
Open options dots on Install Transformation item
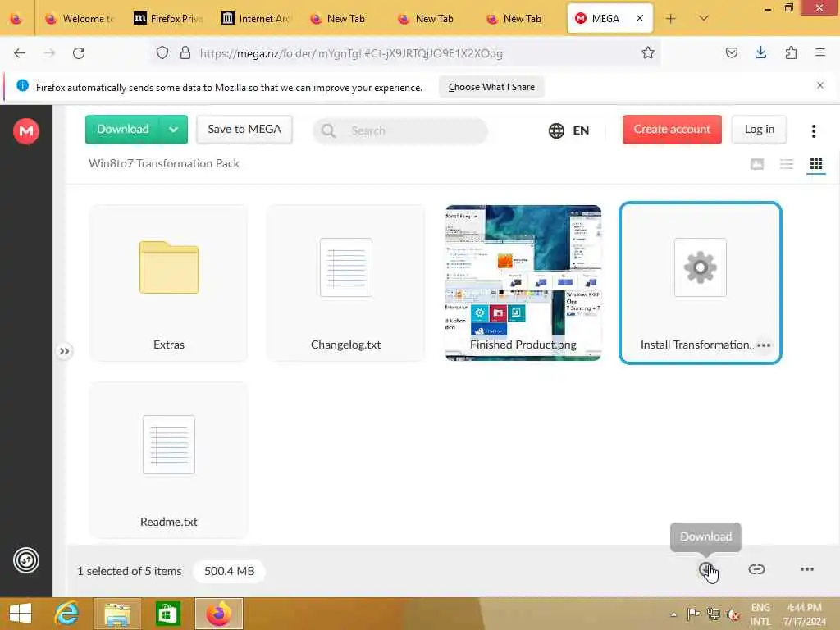(764, 345)
